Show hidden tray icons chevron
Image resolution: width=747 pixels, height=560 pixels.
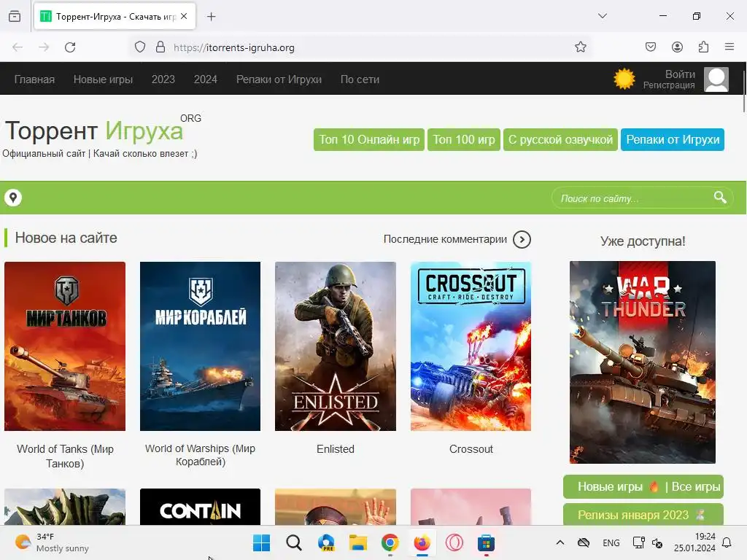[x=560, y=542]
